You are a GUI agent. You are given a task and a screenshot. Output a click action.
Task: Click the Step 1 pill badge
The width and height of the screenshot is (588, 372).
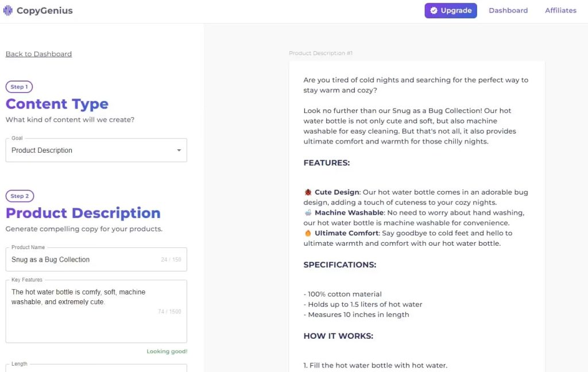click(x=19, y=87)
